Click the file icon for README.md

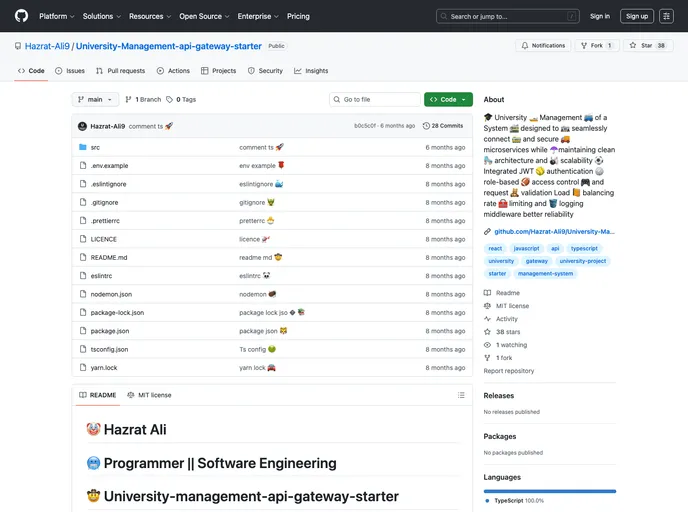point(82,257)
